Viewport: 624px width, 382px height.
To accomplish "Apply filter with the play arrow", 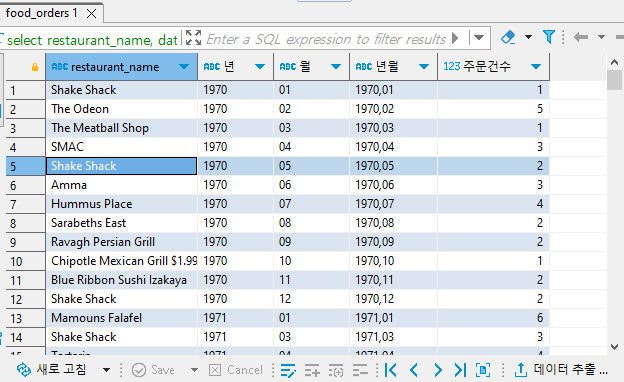I will [x=456, y=38].
